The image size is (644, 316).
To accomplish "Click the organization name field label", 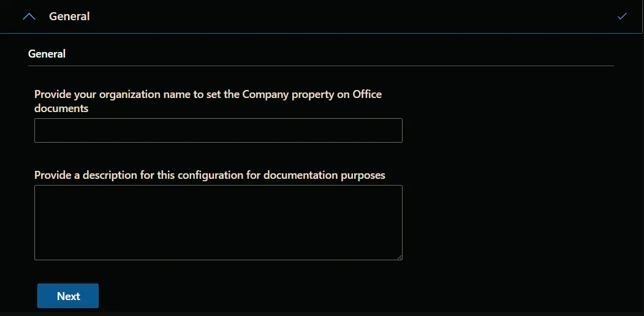I will click(208, 102).
